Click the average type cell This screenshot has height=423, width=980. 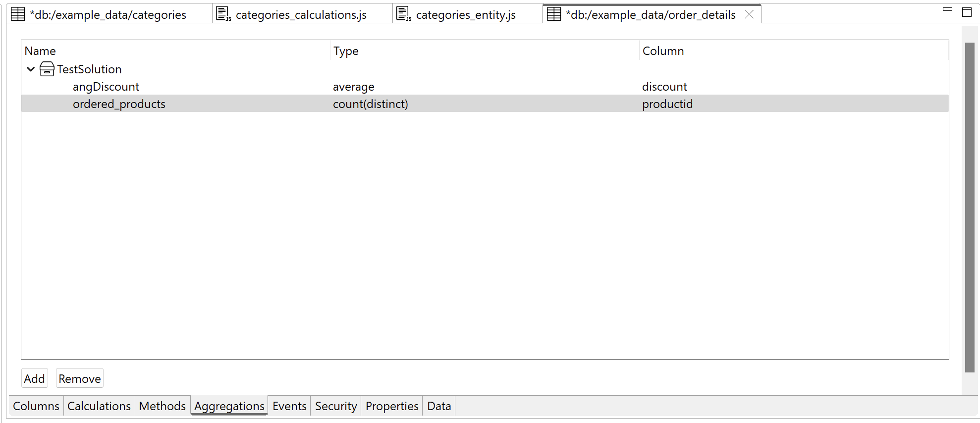pyautogui.click(x=354, y=87)
